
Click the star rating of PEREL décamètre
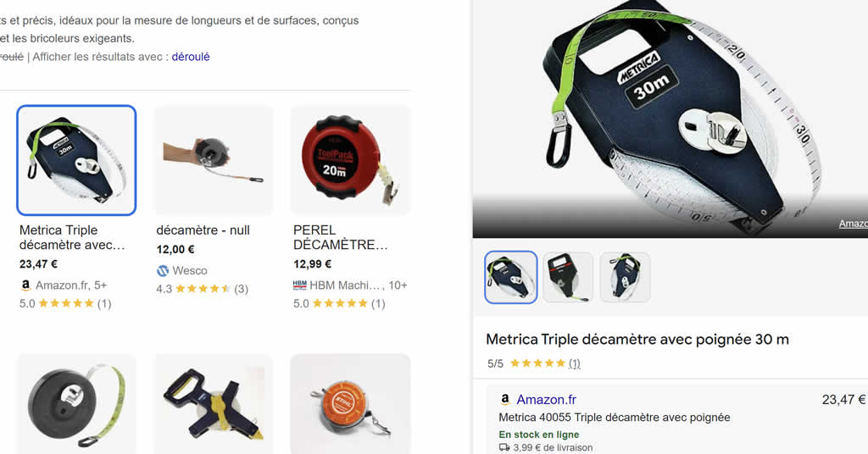click(340, 303)
